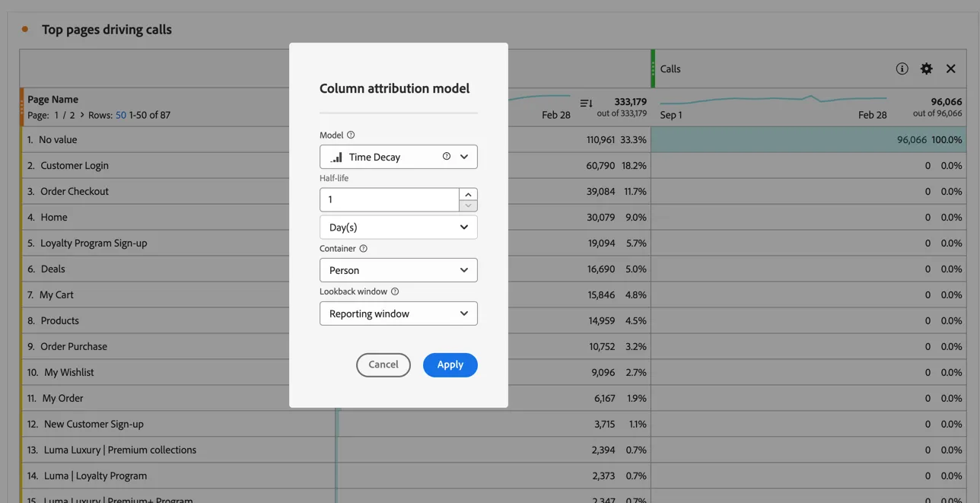The image size is (980, 503).
Task: Click the 110,961 value in No value row
Action: point(600,139)
